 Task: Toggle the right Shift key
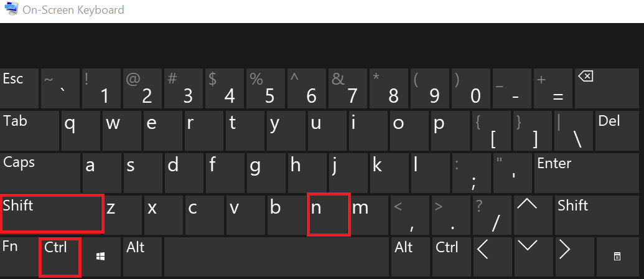[x=599, y=215]
